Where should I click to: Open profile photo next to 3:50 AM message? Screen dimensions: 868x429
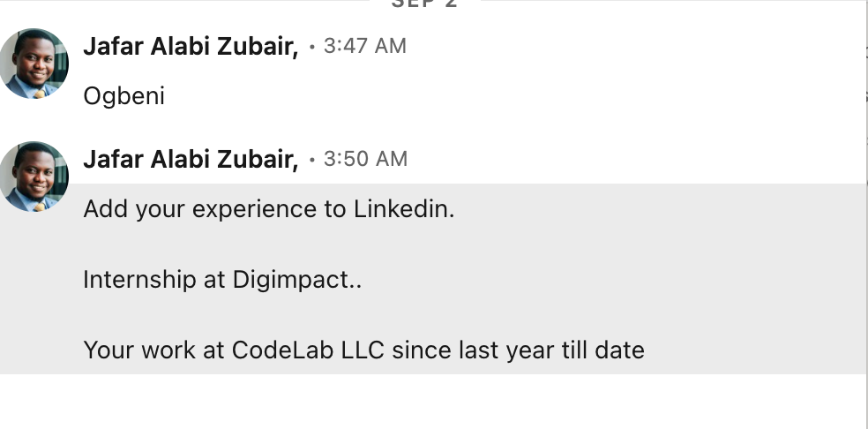coord(34,177)
